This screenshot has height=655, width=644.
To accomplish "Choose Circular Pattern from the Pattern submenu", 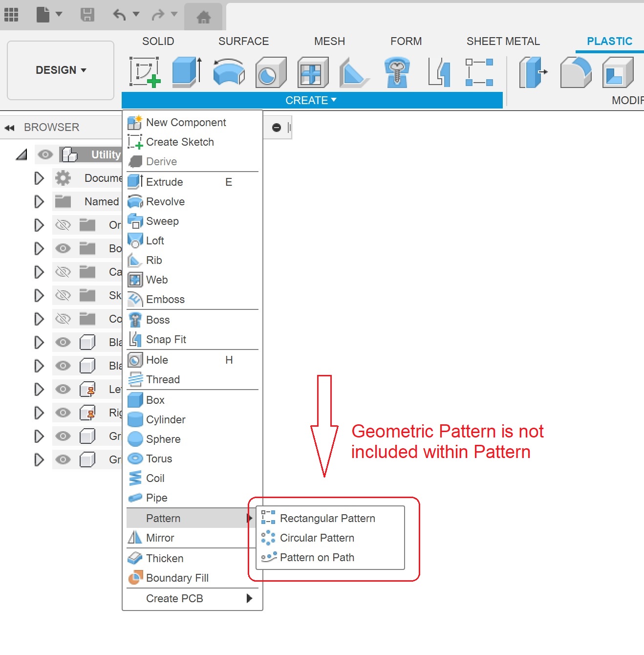I will (x=317, y=538).
